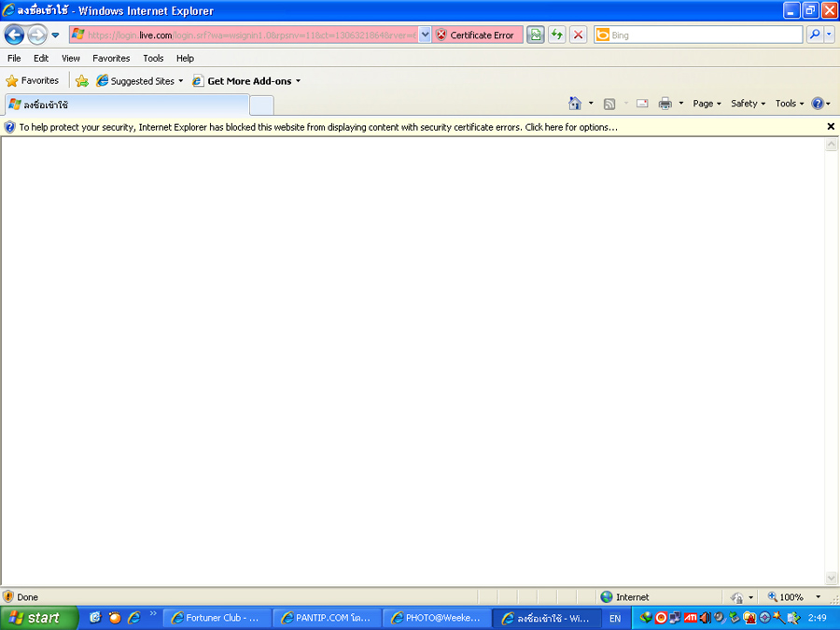
Task: Click the Read Mail envelope icon
Action: [642, 104]
